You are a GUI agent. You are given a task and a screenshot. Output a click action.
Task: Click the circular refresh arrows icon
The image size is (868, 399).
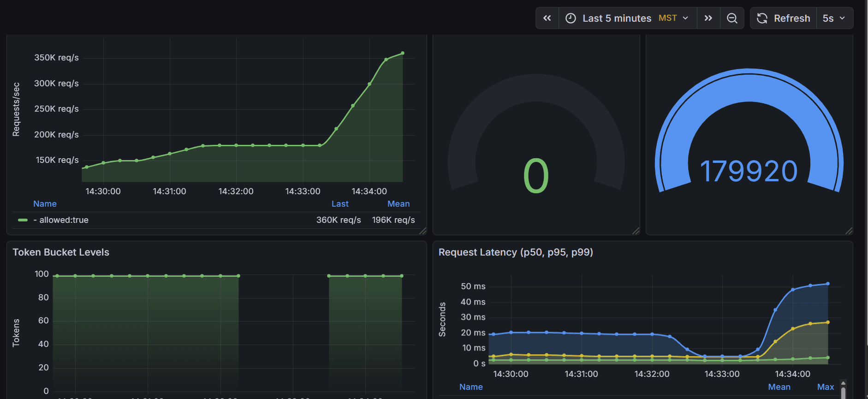762,18
